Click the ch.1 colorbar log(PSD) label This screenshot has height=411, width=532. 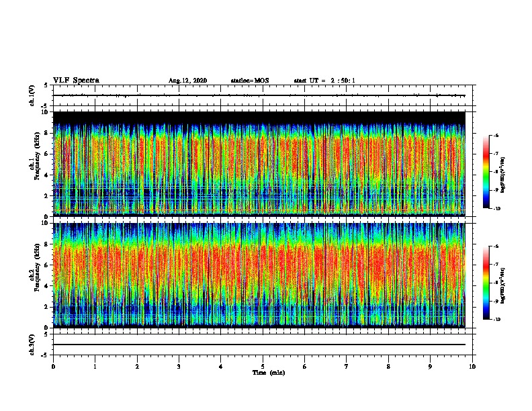pos(503,175)
